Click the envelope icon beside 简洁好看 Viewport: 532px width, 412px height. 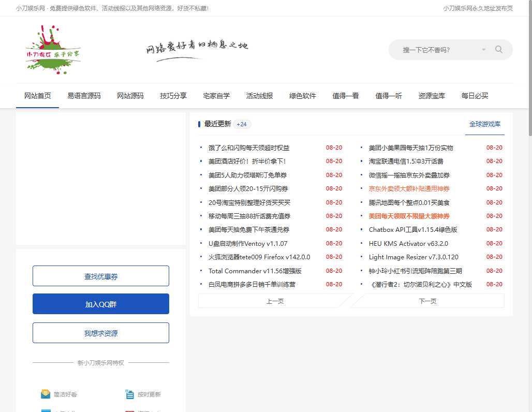(x=45, y=393)
